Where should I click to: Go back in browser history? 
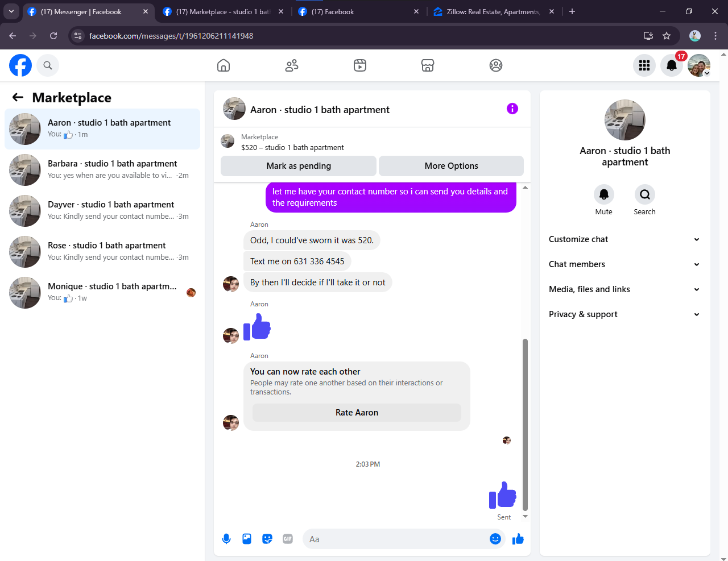tap(13, 36)
